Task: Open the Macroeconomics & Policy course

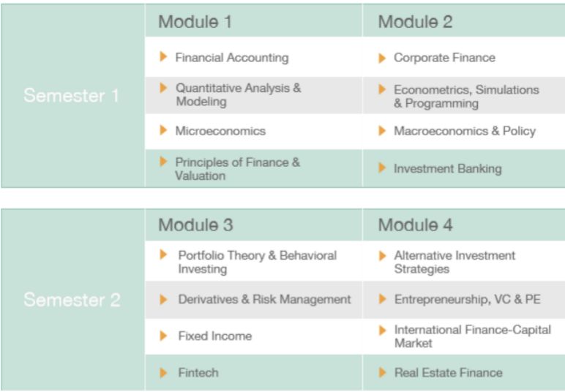Action: [465, 131]
